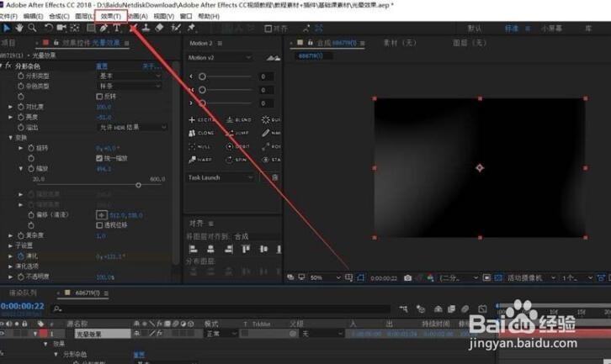Open the 帮助(H) menu
The image size is (611, 364).
tap(209, 16)
